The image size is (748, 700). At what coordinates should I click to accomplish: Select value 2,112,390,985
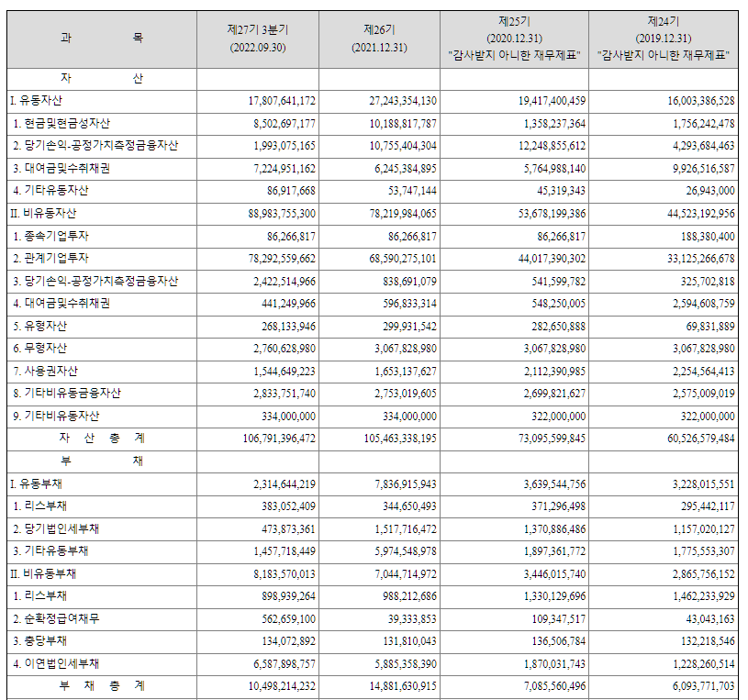click(554, 372)
